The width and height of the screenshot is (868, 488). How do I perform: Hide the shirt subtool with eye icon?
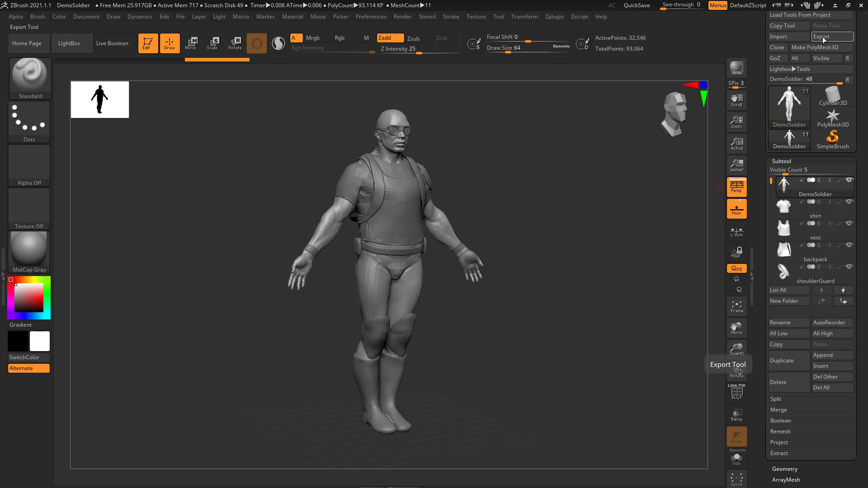pos(849,202)
